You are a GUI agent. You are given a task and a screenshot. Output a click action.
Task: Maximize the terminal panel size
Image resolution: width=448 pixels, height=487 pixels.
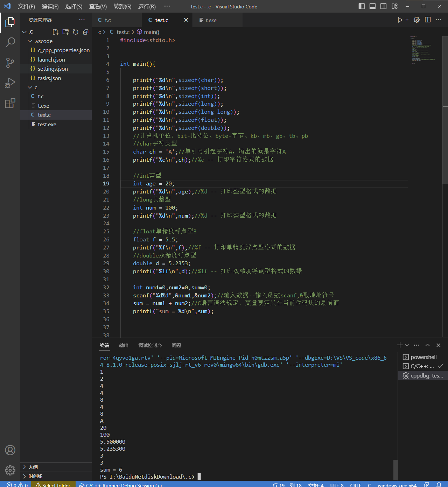tap(427, 345)
